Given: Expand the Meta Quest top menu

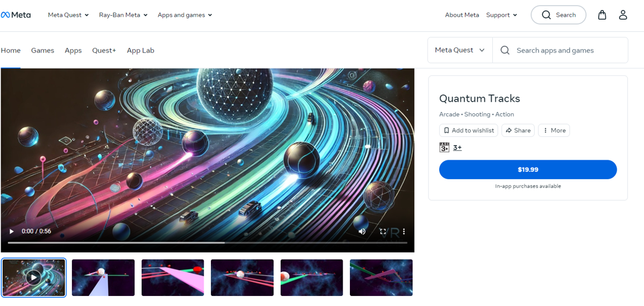Looking at the screenshot, I should click(68, 15).
